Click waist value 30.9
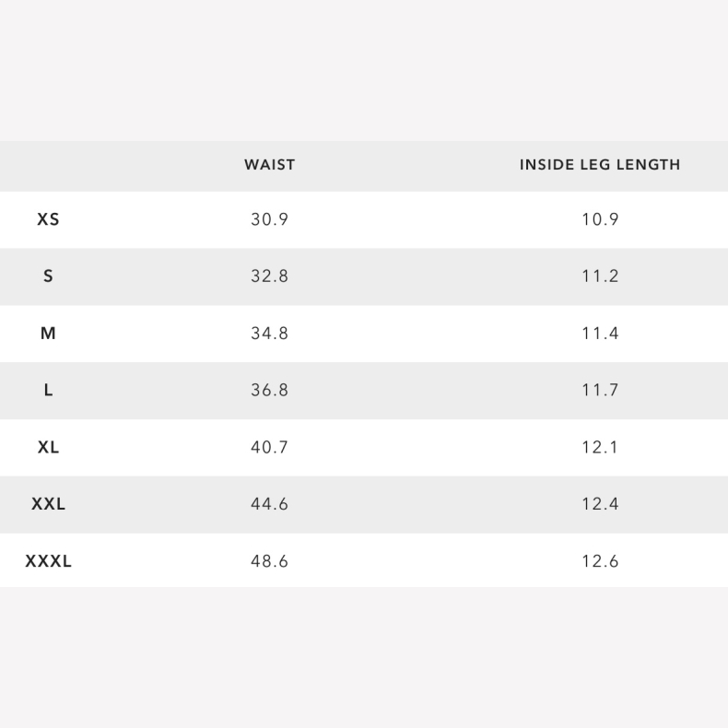Image resolution: width=728 pixels, height=728 pixels. tap(269, 219)
